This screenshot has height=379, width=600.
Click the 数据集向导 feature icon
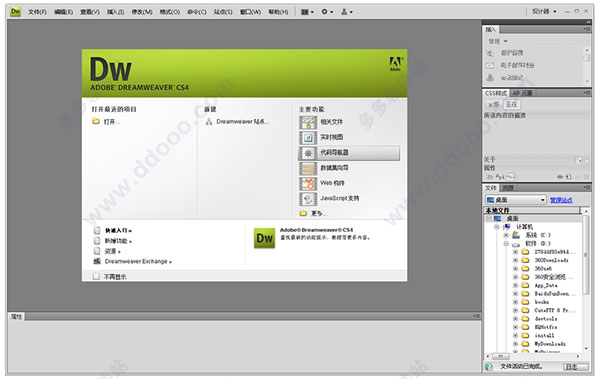tap(308, 168)
